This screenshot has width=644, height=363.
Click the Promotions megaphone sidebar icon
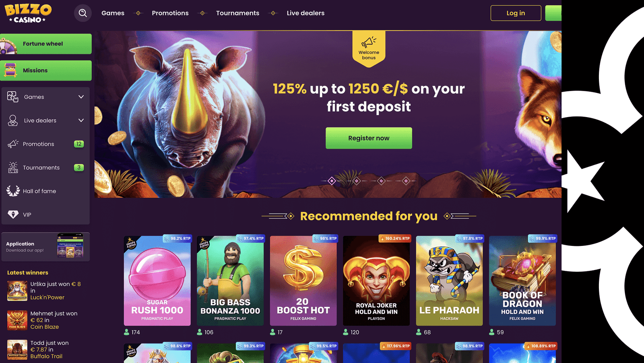(13, 144)
